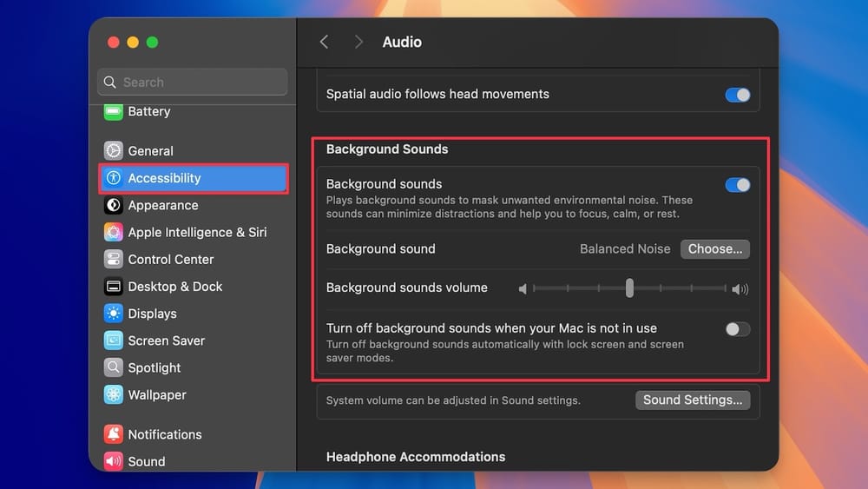Screen dimensions: 868x489
Task: Click the Background Sounds section heading
Action: 387,149
